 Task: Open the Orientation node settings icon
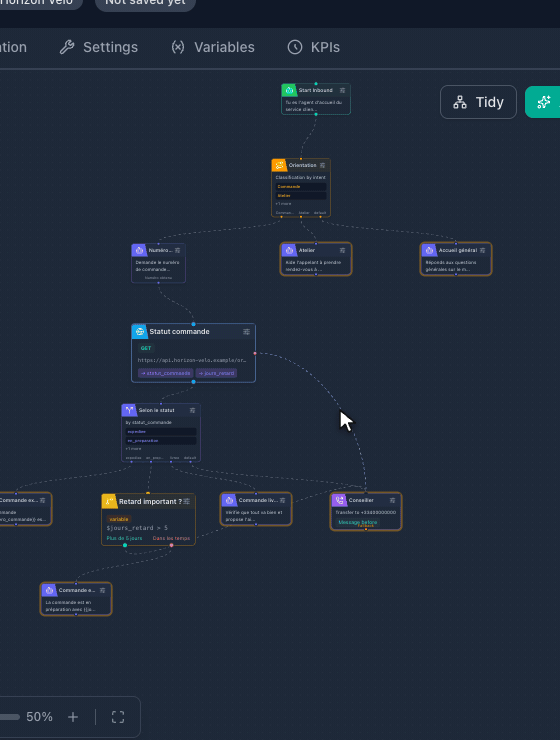pos(323,165)
